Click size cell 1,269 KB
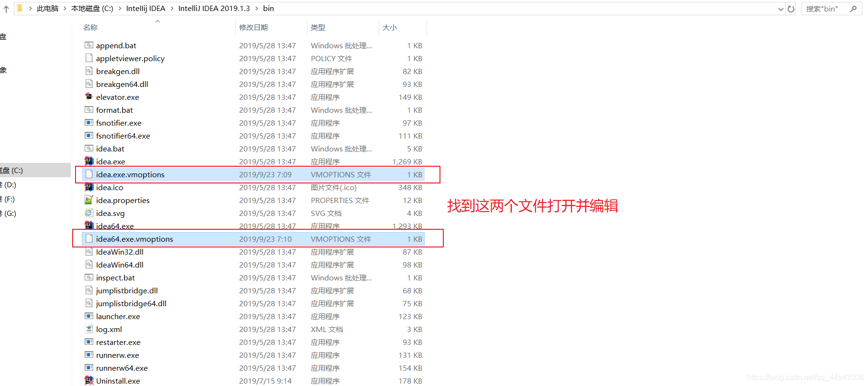This screenshot has height=386, width=868. tap(407, 161)
